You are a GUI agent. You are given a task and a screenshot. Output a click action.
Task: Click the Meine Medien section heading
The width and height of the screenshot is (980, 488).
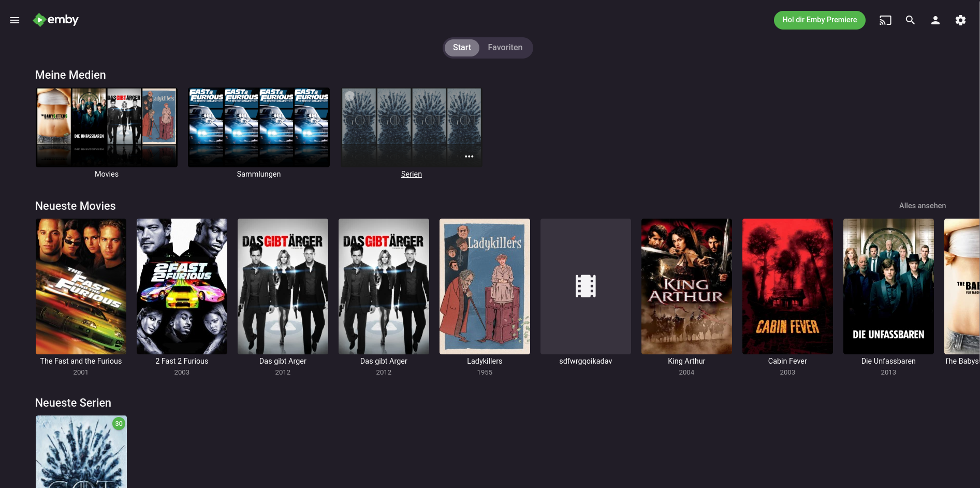coord(70,75)
